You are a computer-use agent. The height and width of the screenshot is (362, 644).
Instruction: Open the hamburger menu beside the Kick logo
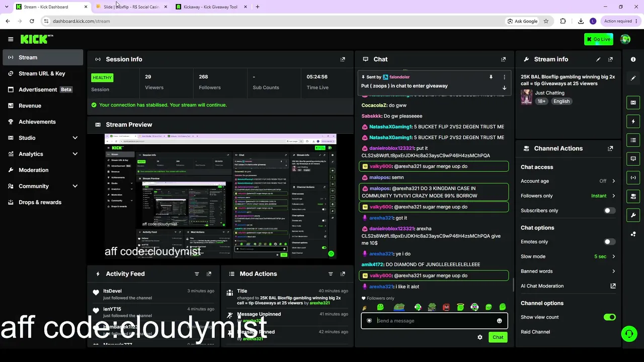tap(11, 39)
